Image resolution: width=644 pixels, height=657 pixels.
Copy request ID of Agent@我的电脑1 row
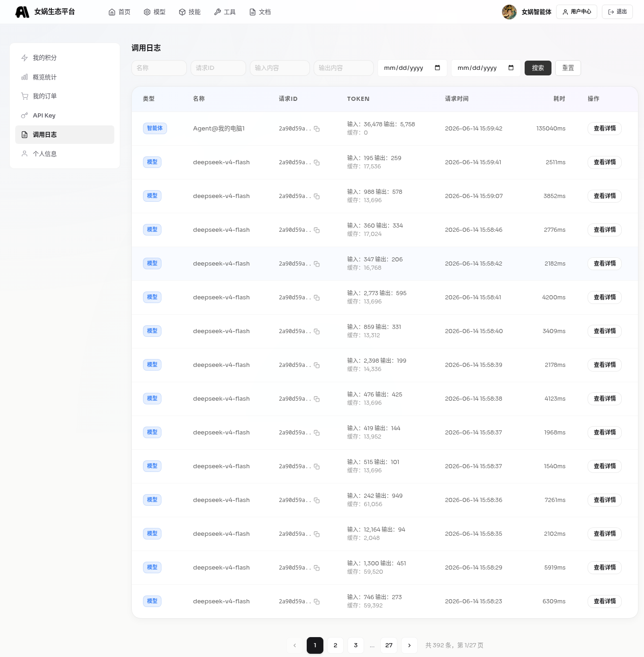coord(317,129)
